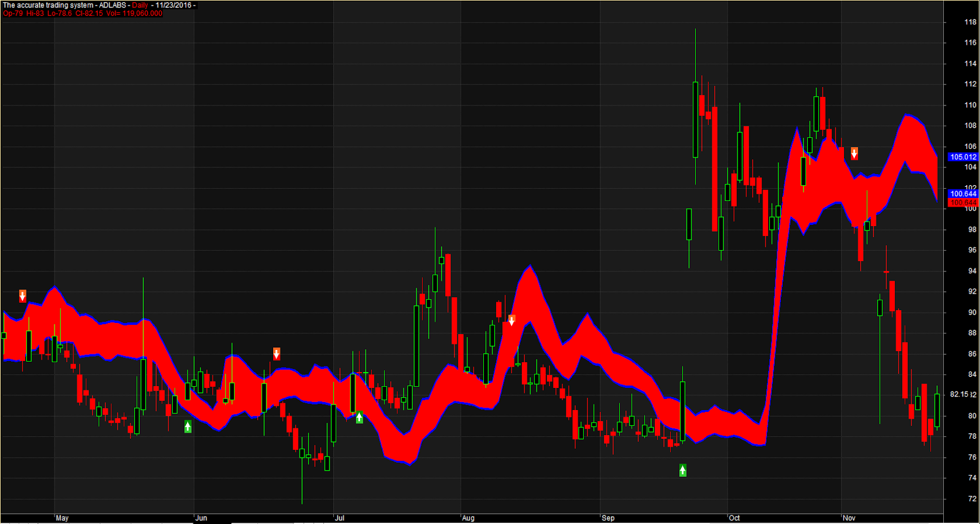Click the Oct label on time axis
The image size is (980, 524).
coord(734,518)
